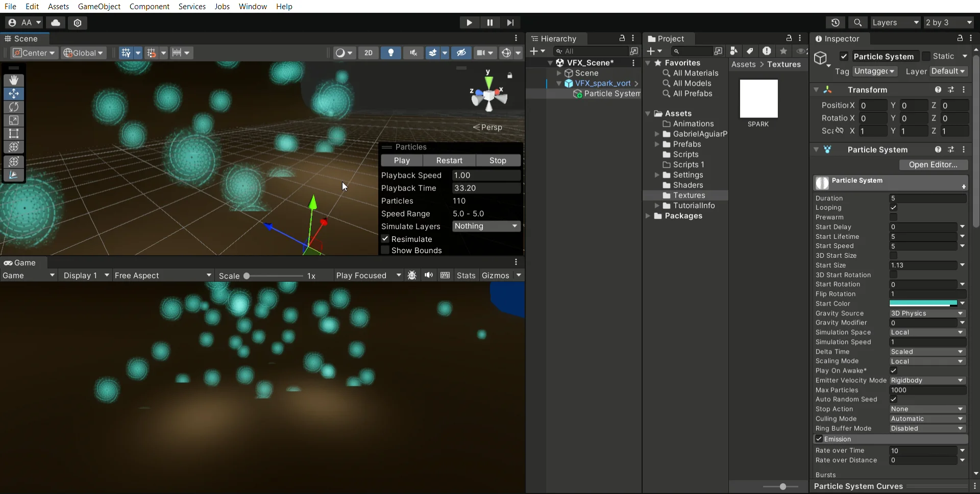
Task: Open Undo History icon
Action: (836, 22)
